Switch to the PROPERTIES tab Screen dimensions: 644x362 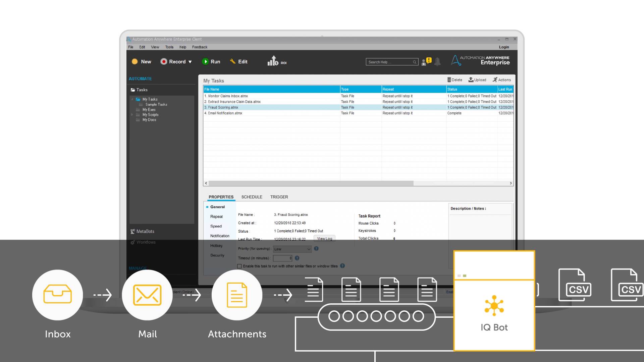coord(221,197)
